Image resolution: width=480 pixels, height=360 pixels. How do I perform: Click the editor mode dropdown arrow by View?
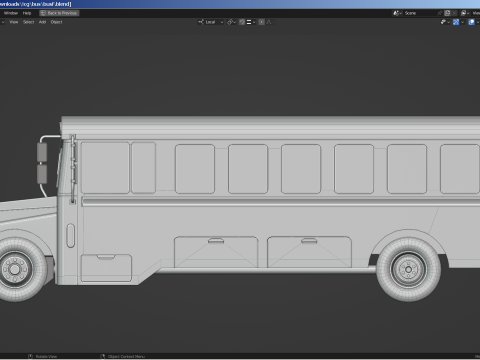(x=3, y=22)
